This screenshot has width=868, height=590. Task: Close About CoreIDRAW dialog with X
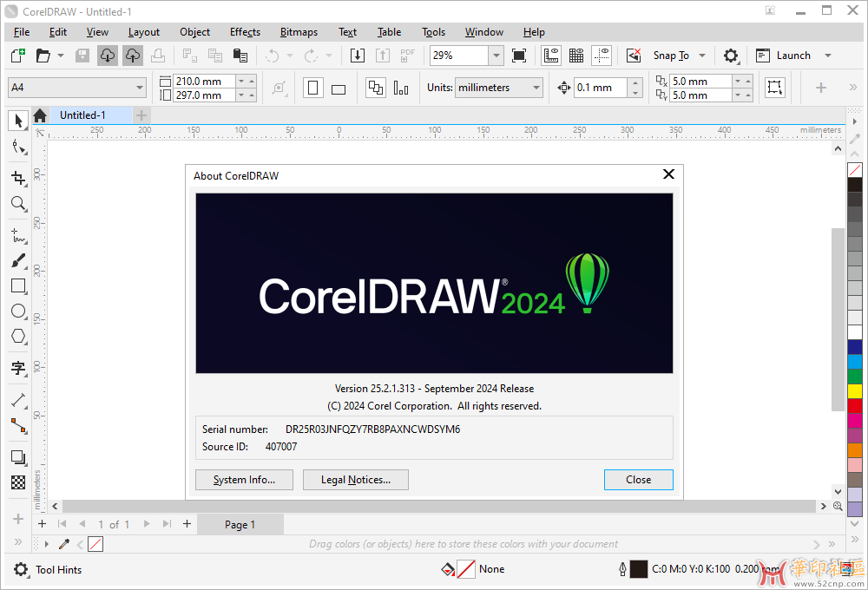(668, 174)
